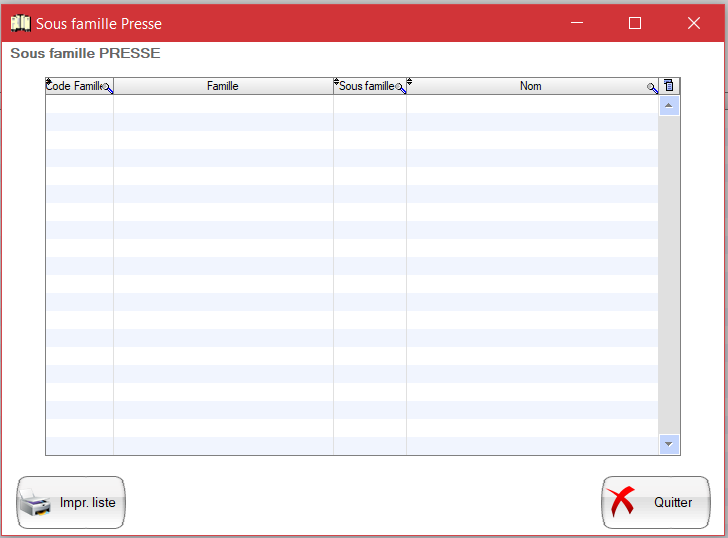Image resolution: width=728 pixels, height=538 pixels.
Task: Toggle the Sous famille sort arrows
Action: coord(336,82)
